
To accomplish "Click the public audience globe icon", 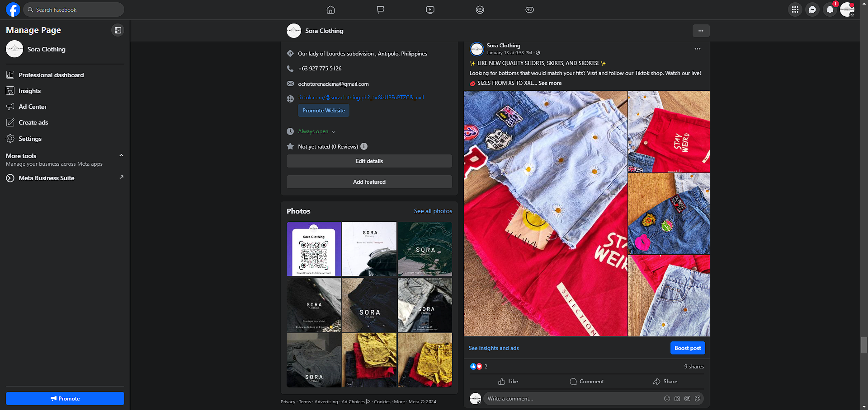I will click(x=538, y=53).
